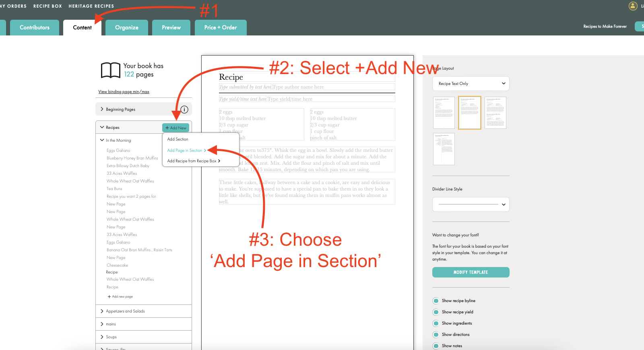Viewport: 644px width, 350px height.
Task: Click the info icon beside Beginning Pages
Action: pyautogui.click(x=184, y=110)
